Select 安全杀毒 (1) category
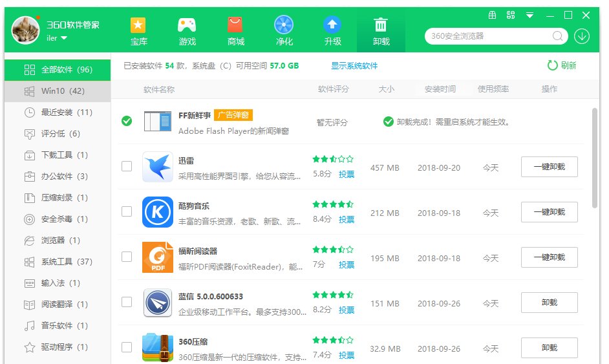This screenshot has width=609, height=364. pos(58,219)
